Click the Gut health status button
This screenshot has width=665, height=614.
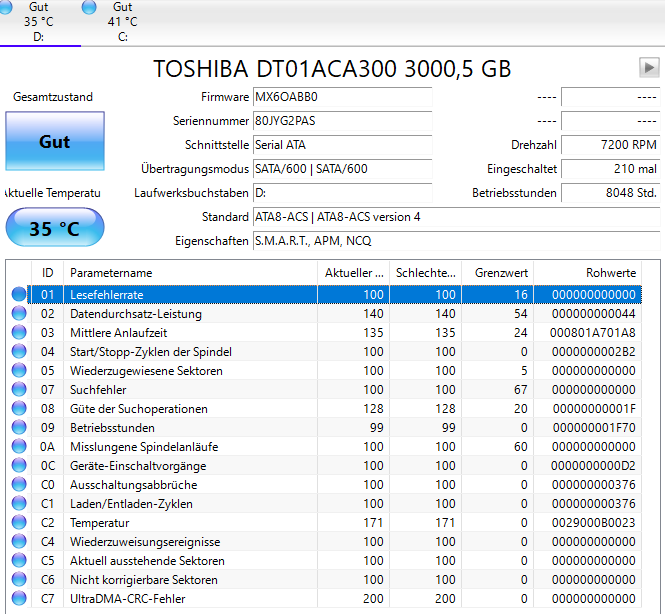(x=55, y=141)
